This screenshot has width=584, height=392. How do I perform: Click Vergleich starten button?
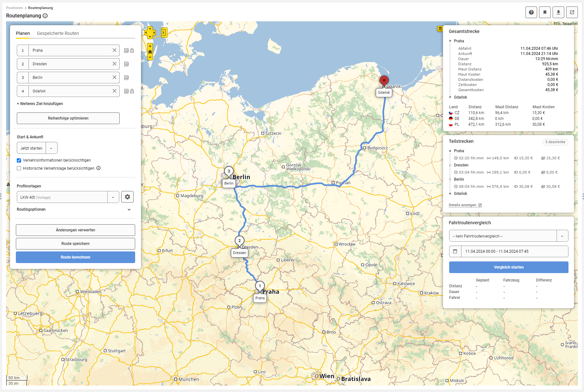pyautogui.click(x=509, y=267)
